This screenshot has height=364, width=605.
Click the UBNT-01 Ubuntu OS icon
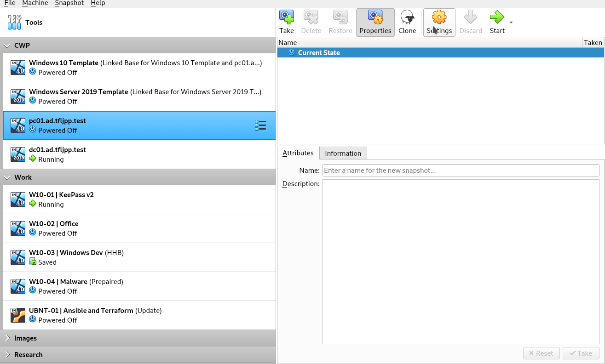tap(18, 315)
